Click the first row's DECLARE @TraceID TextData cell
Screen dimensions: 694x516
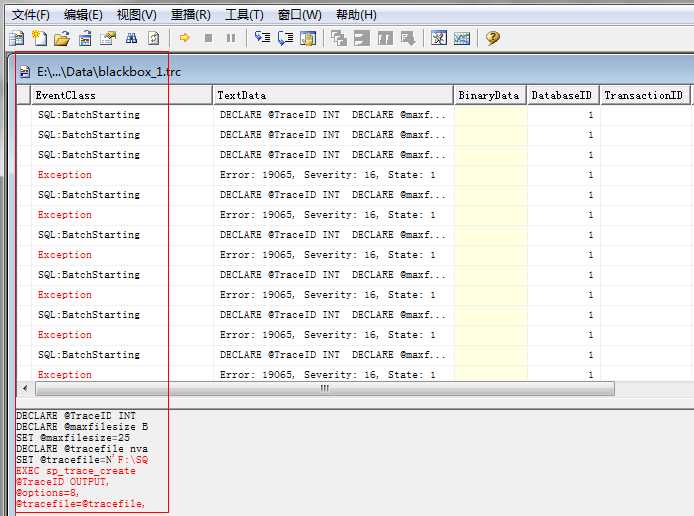tap(333, 115)
